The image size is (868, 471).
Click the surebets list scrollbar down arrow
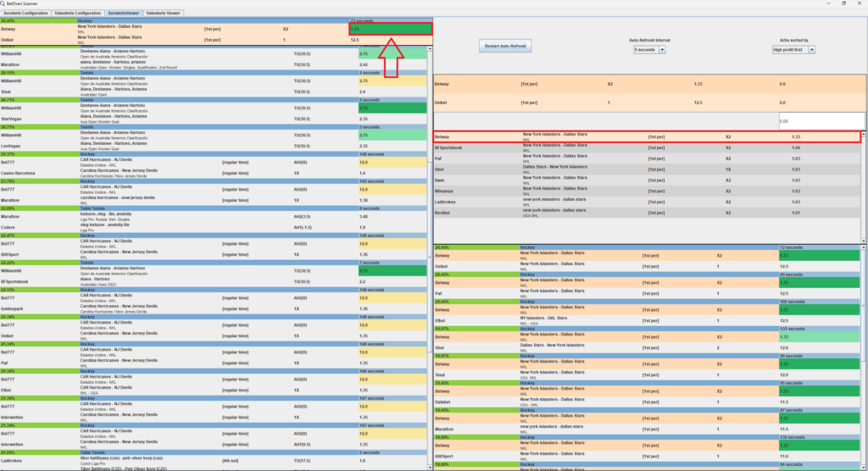pos(430,468)
